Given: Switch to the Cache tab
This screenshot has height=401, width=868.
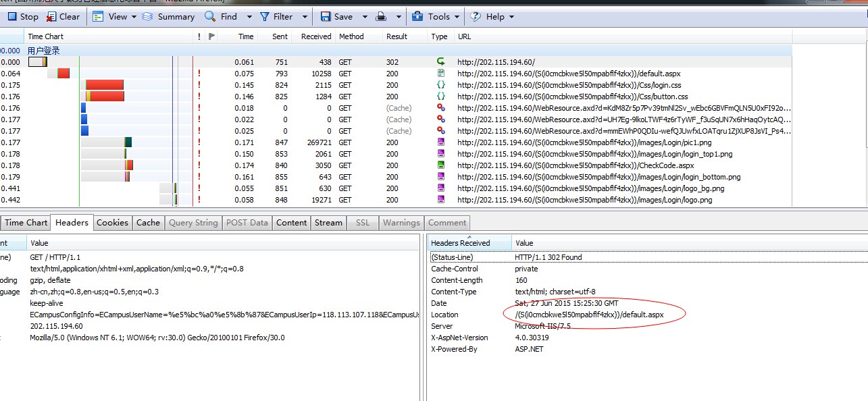Looking at the screenshot, I should (148, 223).
